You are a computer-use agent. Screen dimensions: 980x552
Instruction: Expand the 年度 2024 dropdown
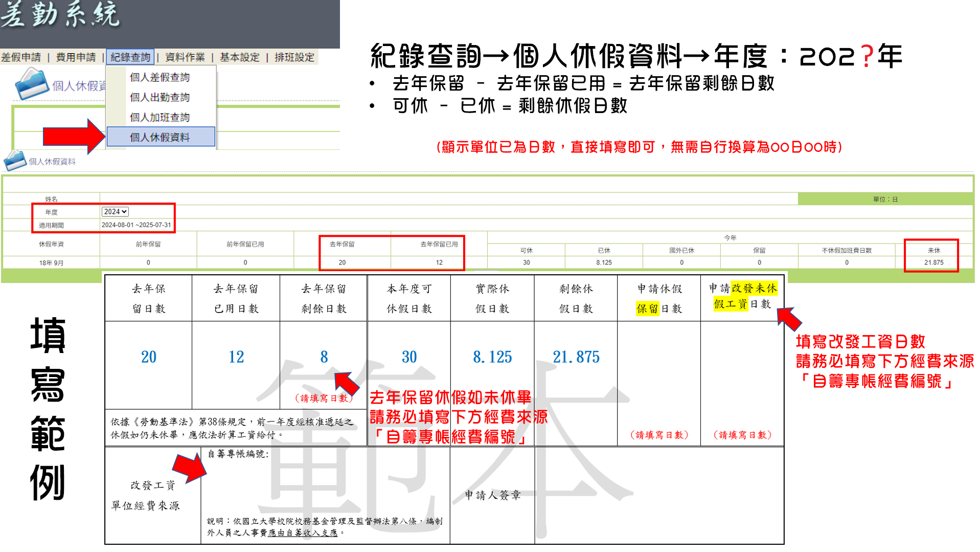(115, 212)
